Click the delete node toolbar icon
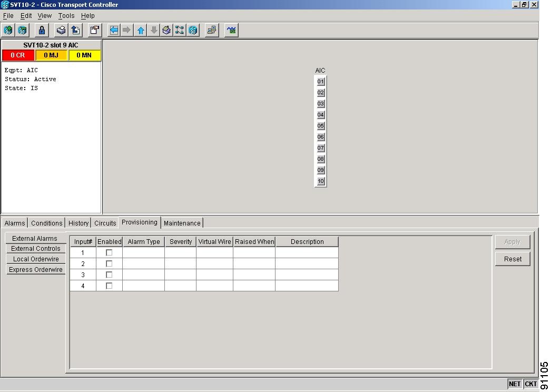The image size is (551, 392). [x=22, y=30]
